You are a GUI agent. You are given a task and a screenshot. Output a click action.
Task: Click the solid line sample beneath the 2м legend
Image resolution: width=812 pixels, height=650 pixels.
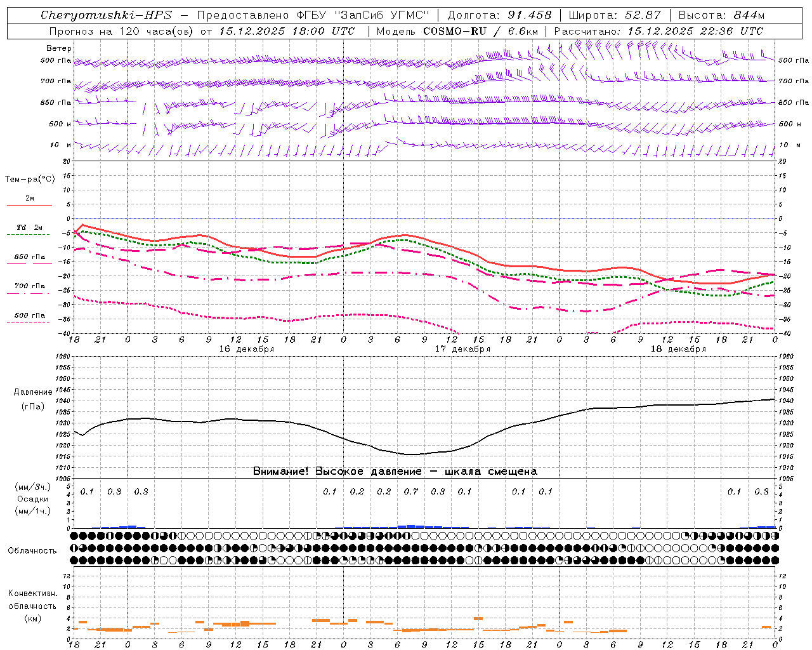pos(29,205)
